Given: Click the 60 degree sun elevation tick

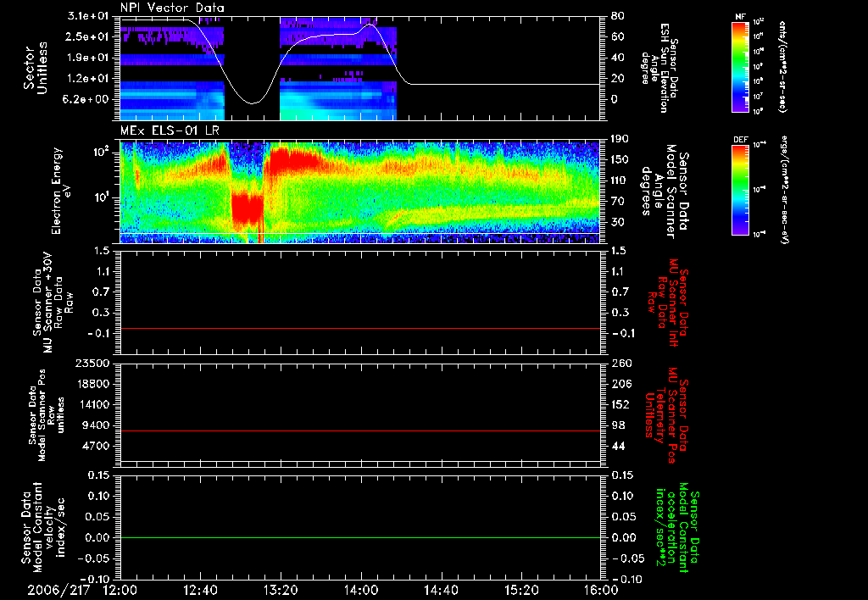Looking at the screenshot, I should tap(617, 36).
